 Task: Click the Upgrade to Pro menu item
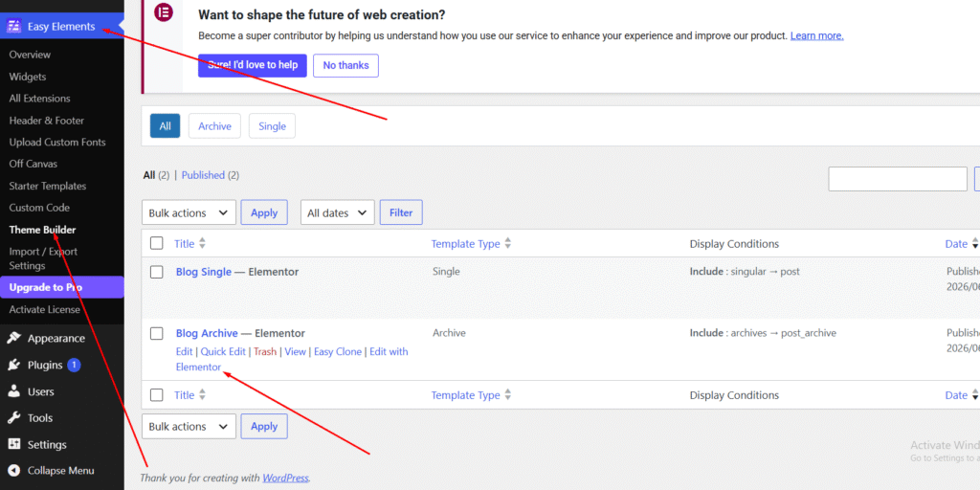pos(62,287)
